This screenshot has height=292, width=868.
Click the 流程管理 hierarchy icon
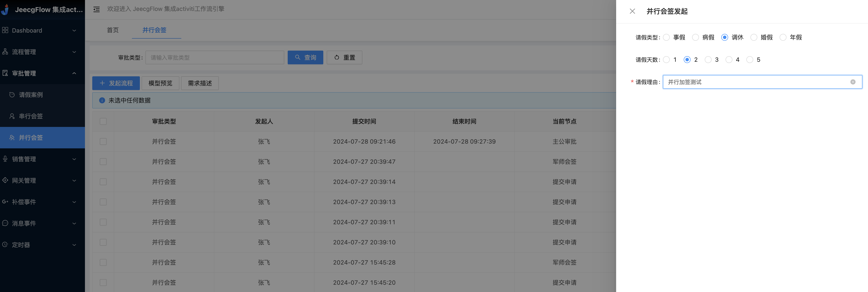[x=5, y=51]
